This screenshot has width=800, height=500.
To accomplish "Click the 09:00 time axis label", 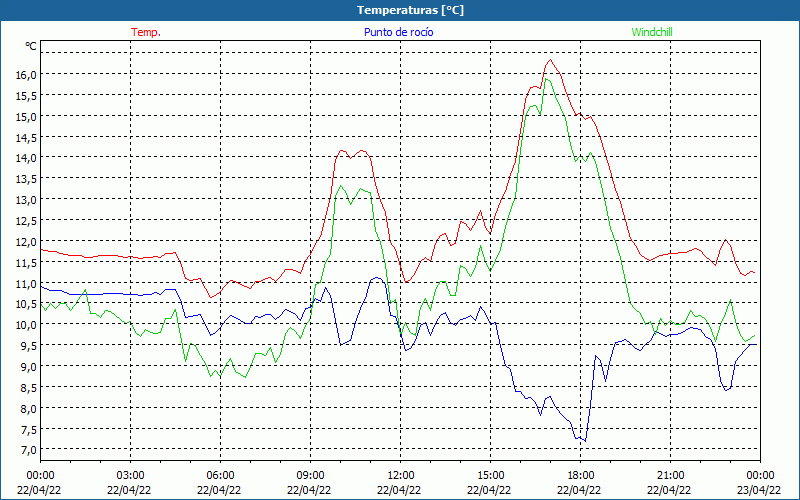I will (x=310, y=476).
